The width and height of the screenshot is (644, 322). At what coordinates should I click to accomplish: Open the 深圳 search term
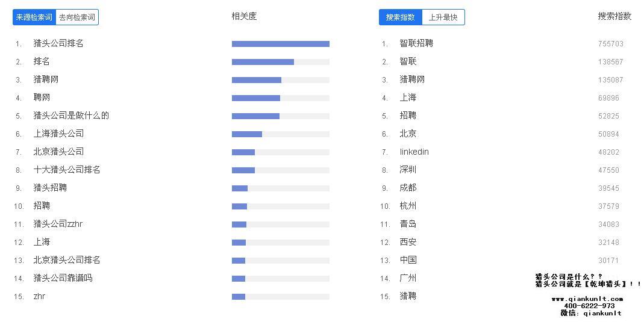[408, 170]
